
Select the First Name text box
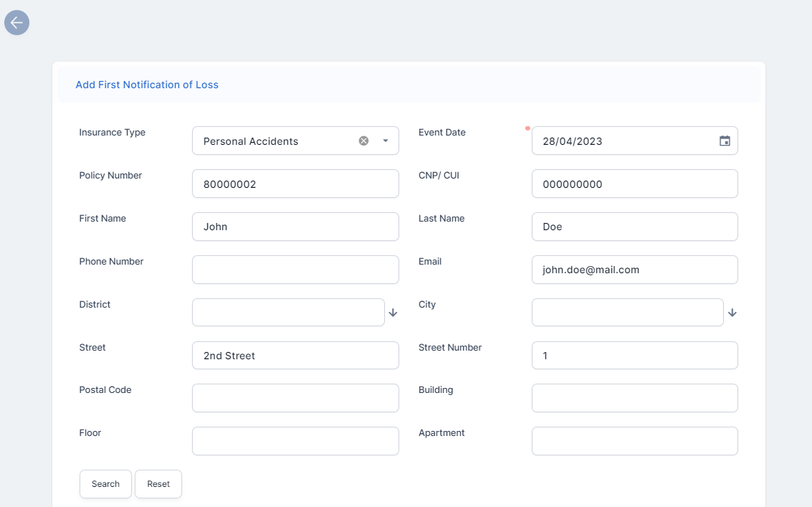[x=295, y=227]
